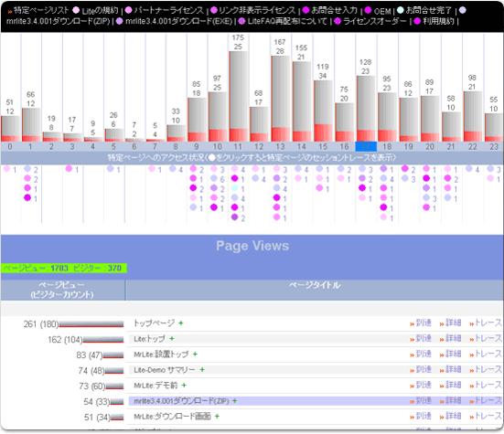Open トレース link for MrLite:デモ前 row
The image size is (504, 434).
point(486,385)
